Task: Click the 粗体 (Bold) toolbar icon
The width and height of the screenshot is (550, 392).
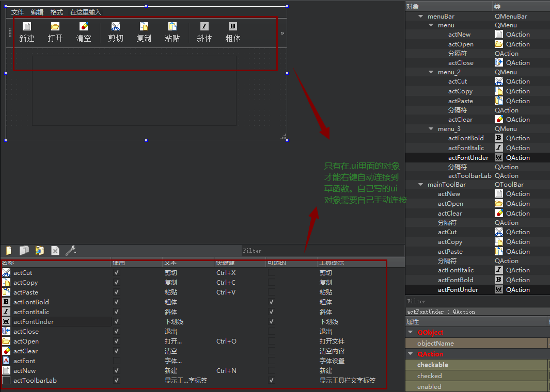Action: (233, 27)
